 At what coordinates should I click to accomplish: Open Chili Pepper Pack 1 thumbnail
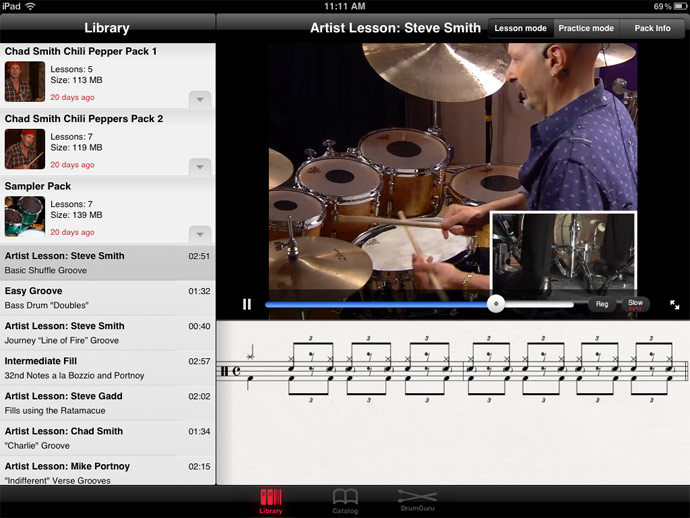pyautogui.click(x=25, y=81)
